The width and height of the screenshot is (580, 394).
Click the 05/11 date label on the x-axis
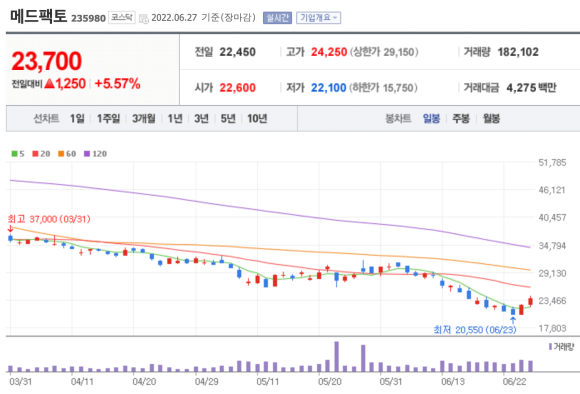268,382
